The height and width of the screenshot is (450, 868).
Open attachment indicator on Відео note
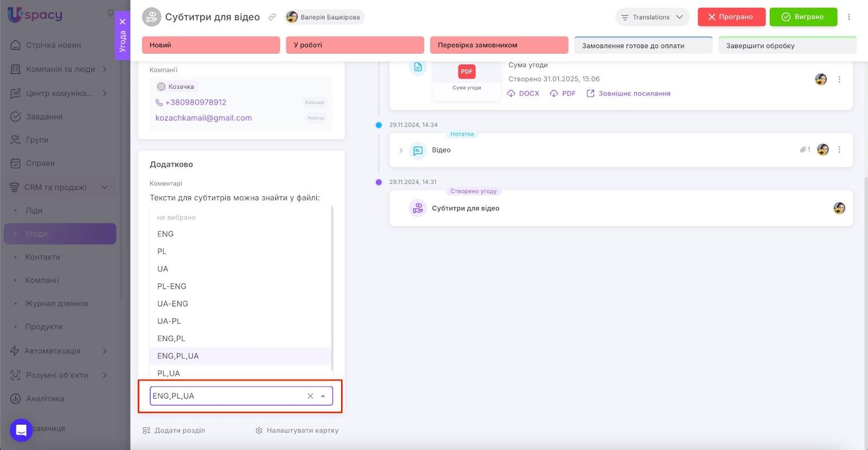coord(805,150)
